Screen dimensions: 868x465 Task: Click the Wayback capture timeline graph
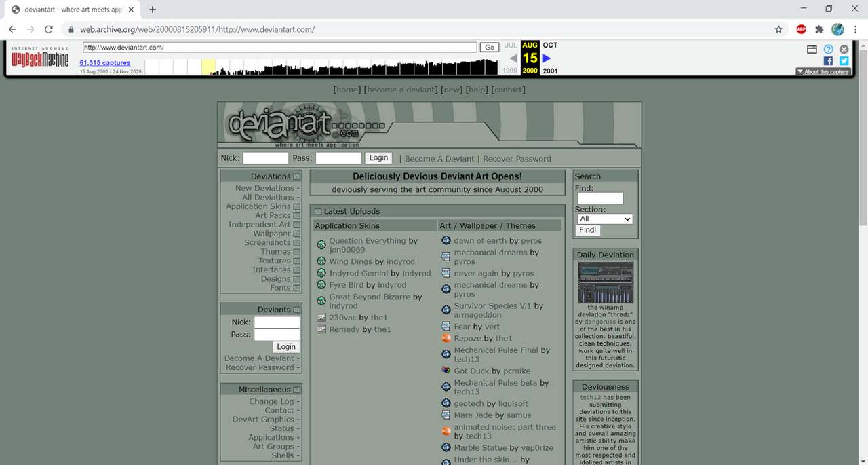[x=322, y=67]
